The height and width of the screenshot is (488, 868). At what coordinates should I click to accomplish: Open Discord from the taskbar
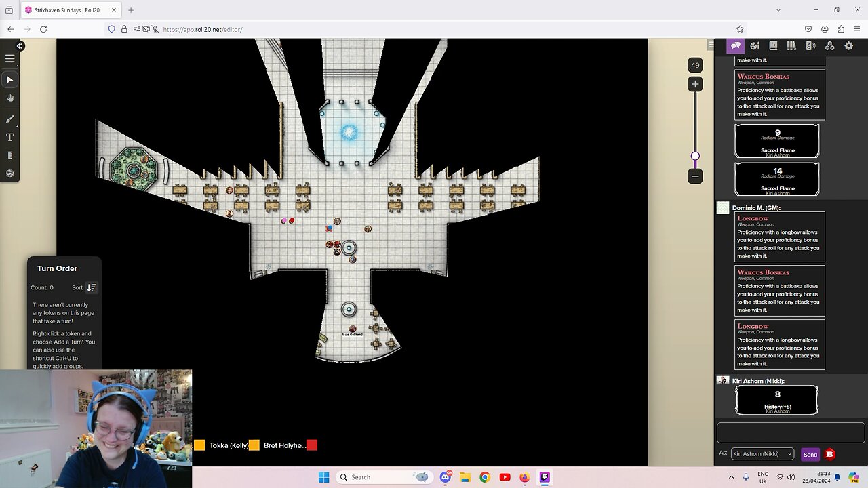[446, 477]
